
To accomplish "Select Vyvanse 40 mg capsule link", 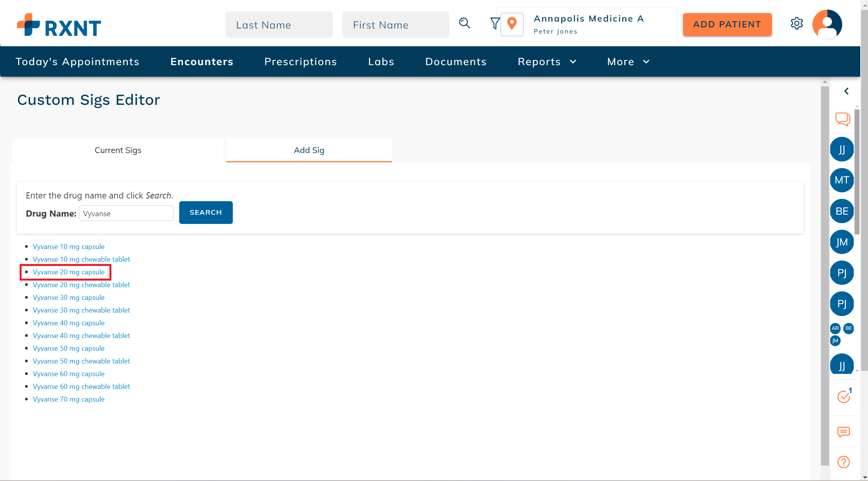I will coord(69,323).
